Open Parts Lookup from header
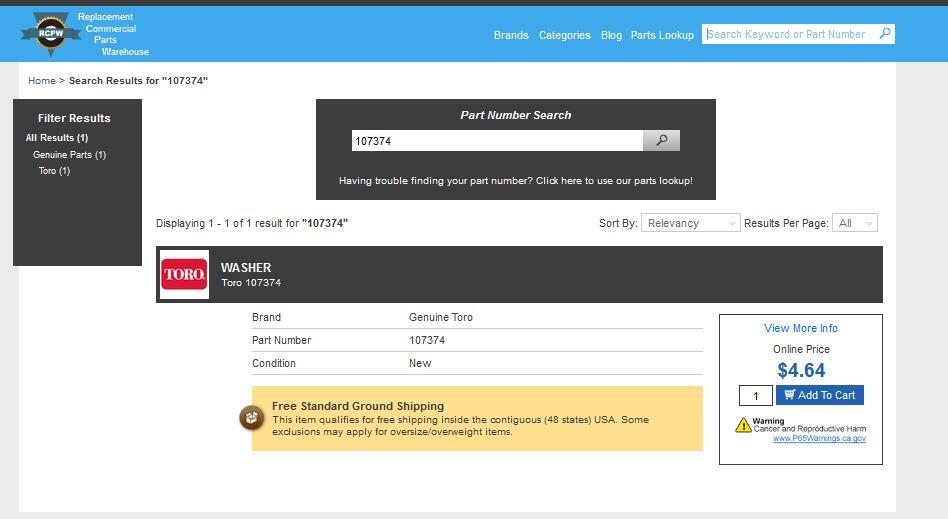The height and width of the screenshot is (519, 948). 662,35
